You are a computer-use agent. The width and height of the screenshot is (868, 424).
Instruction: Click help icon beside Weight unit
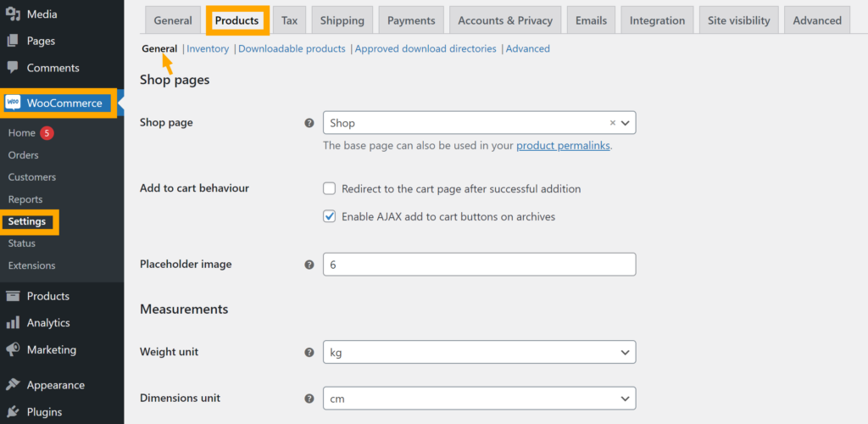coord(309,352)
